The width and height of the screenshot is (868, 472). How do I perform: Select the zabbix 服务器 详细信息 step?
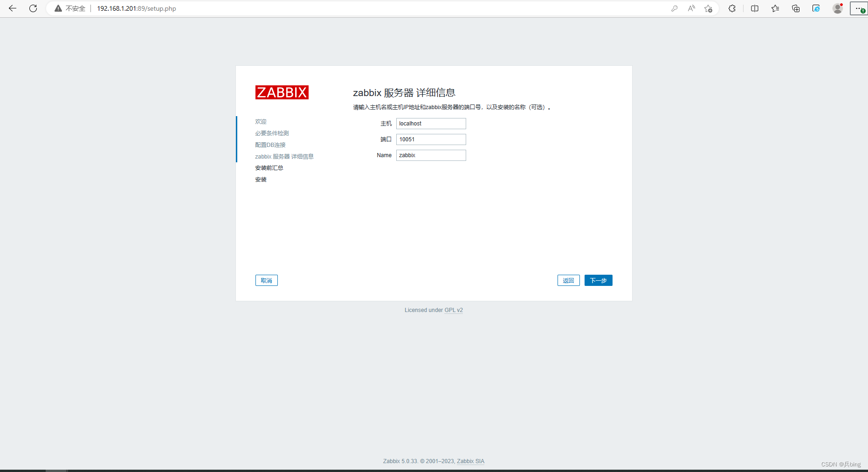tap(284, 157)
